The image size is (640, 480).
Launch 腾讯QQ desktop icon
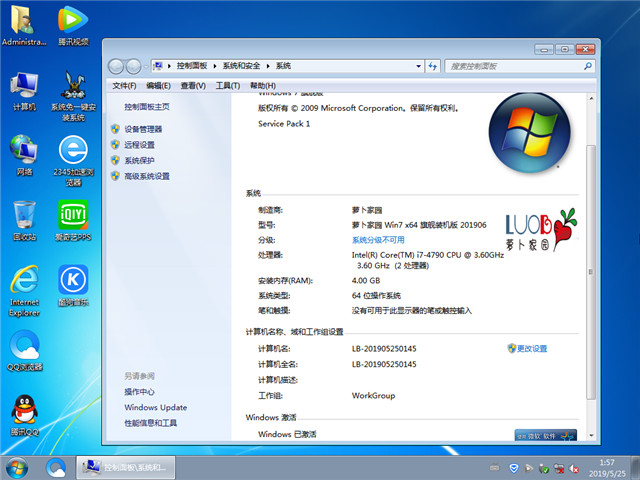coord(24,416)
